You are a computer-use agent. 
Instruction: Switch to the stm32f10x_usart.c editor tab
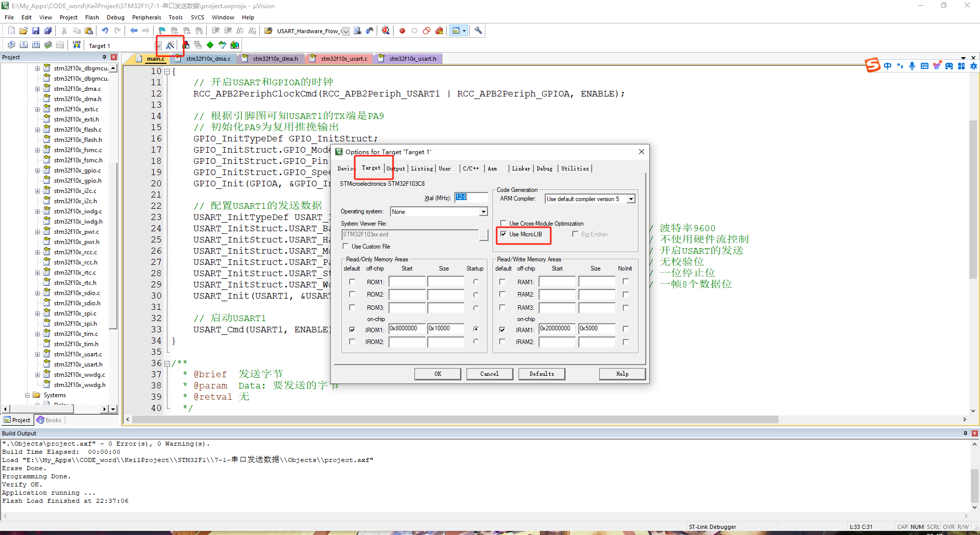click(339, 59)
